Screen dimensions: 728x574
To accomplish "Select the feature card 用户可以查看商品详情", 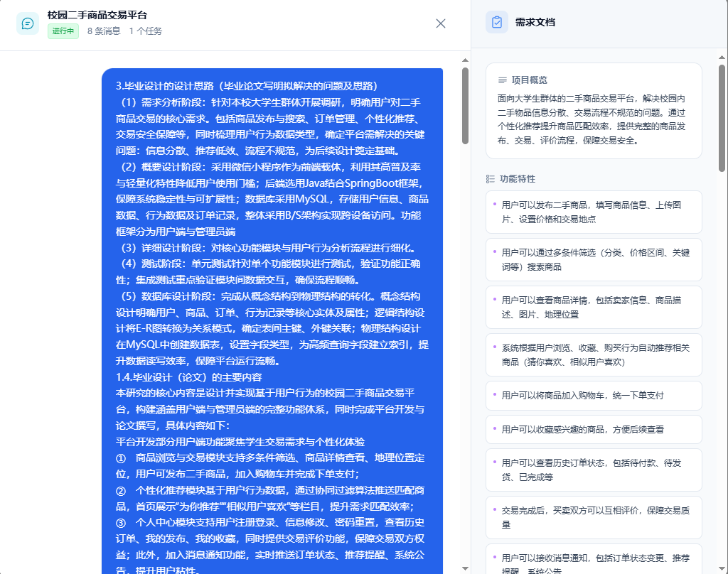I will click(594, 307).
